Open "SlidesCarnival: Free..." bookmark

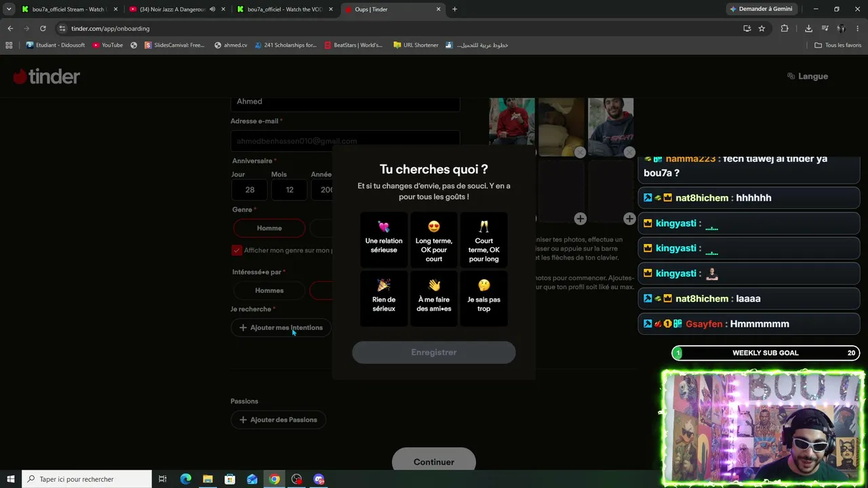pos(174,45)
